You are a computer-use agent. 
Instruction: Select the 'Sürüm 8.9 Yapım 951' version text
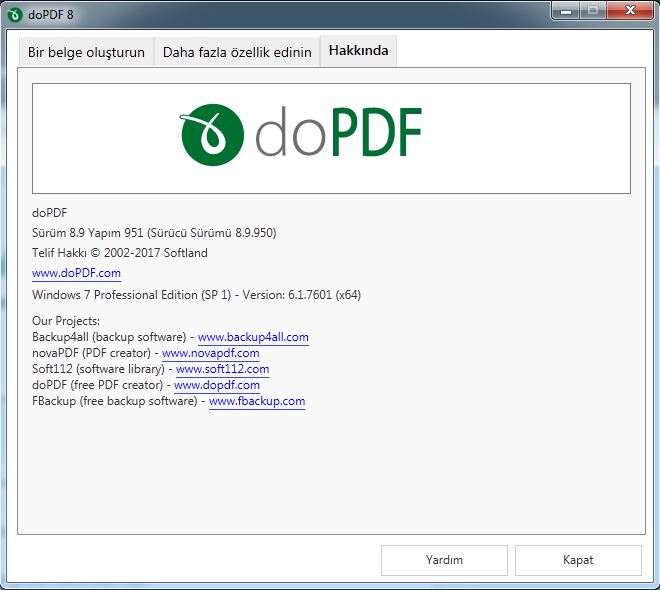[x=88, y=233]
